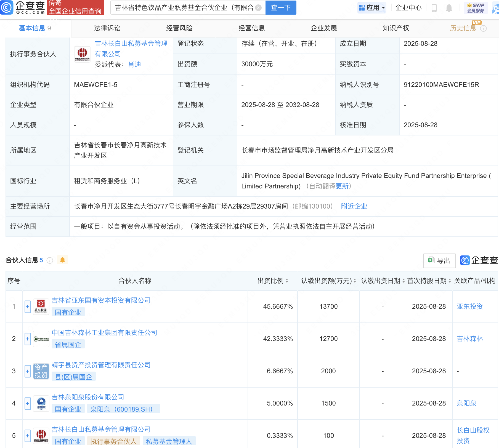Click the 附近企业 link

[x=354, y=206]
